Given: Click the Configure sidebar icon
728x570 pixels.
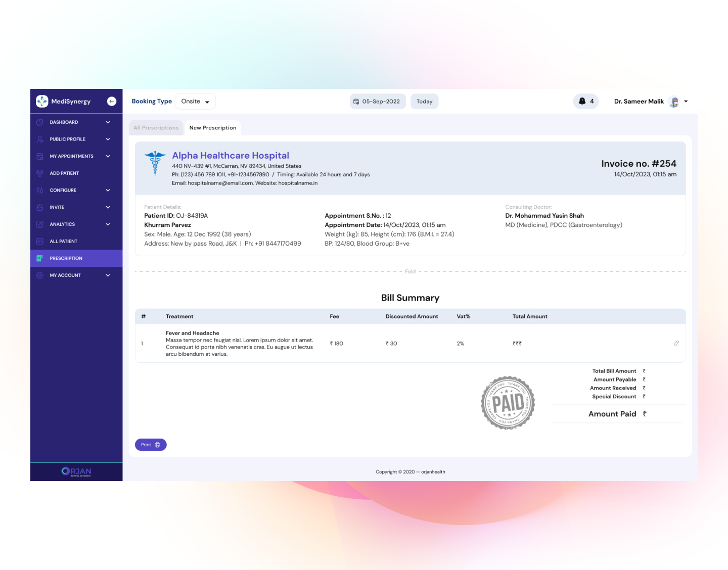Looking at the screenshot, I should [x=40, y=190].
